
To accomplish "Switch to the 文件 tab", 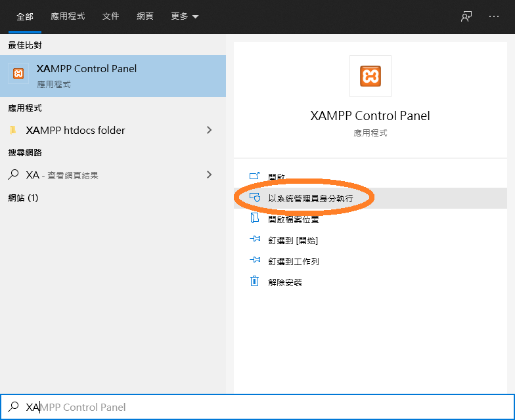I will [110, 16].
